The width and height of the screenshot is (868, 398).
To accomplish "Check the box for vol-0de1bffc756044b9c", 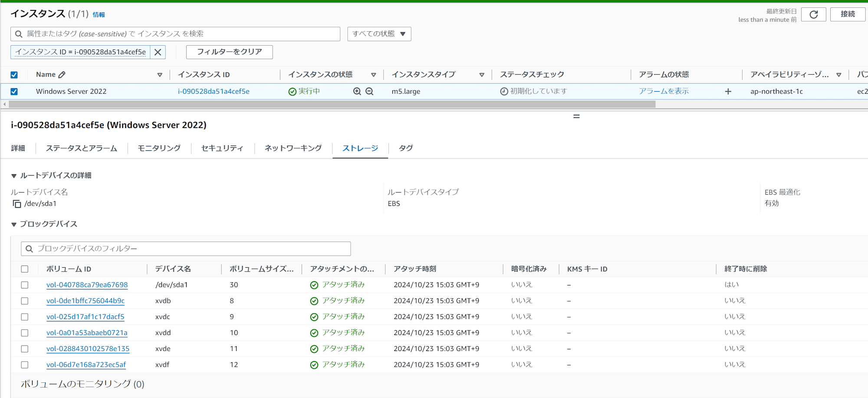I will pyautogui.click(x=25, y=301).
